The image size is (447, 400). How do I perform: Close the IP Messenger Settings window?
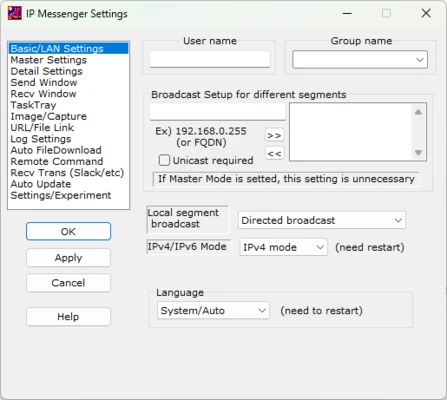(x=426, y=13)
